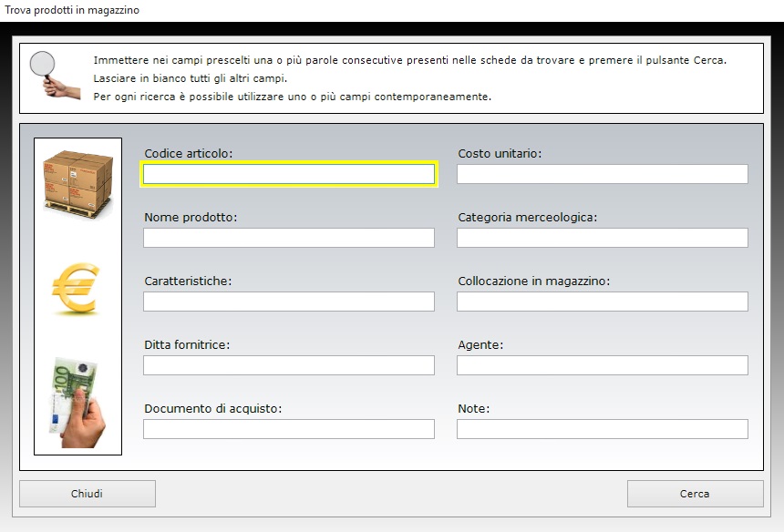Click the instruction text about Cerca

(x=409, y=60)
